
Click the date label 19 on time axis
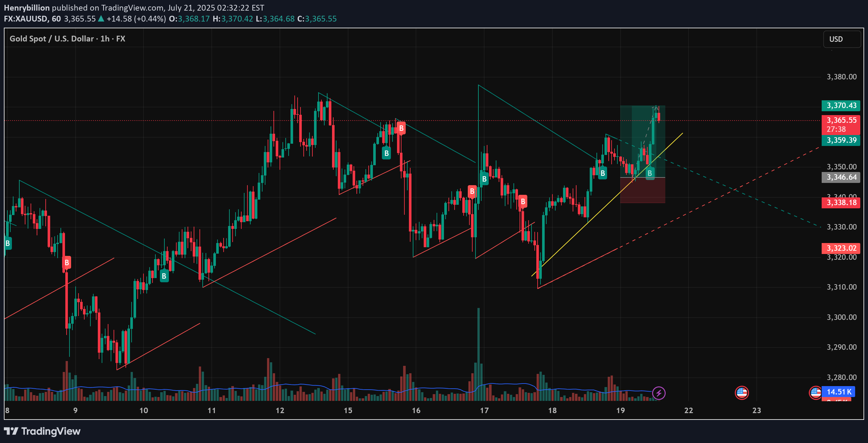(x=621, y=410)
